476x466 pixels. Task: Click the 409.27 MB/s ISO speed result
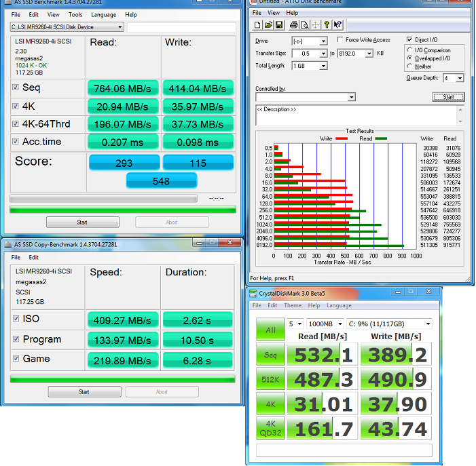[123, 320]
